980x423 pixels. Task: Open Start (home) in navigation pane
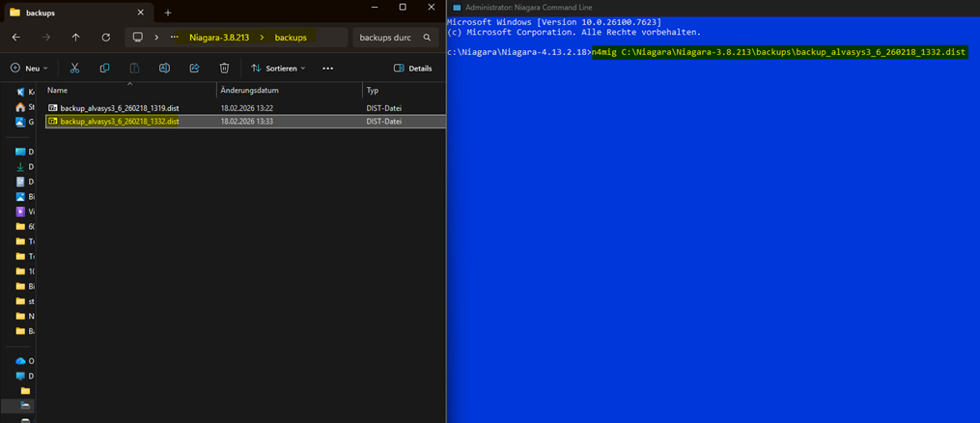20,107
